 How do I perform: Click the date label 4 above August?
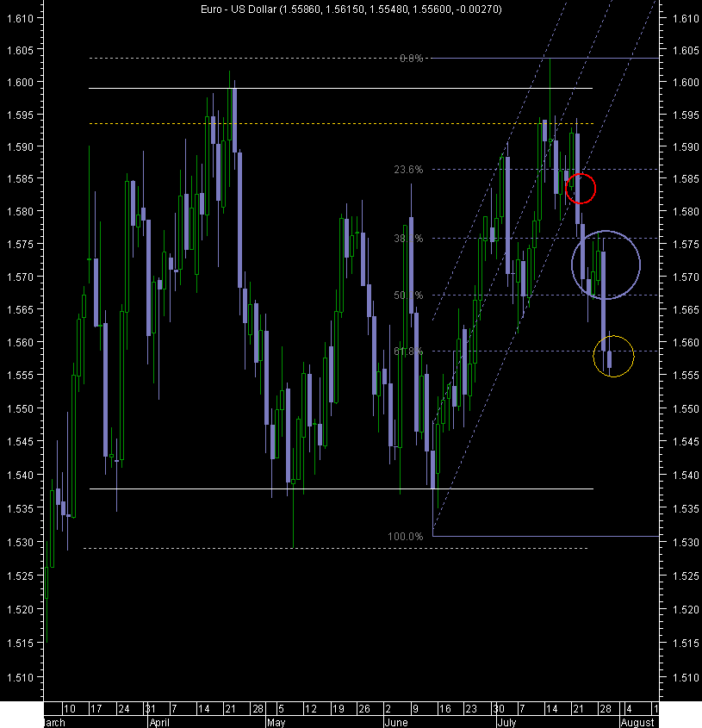pyautogui.click(x=629, y=709)
